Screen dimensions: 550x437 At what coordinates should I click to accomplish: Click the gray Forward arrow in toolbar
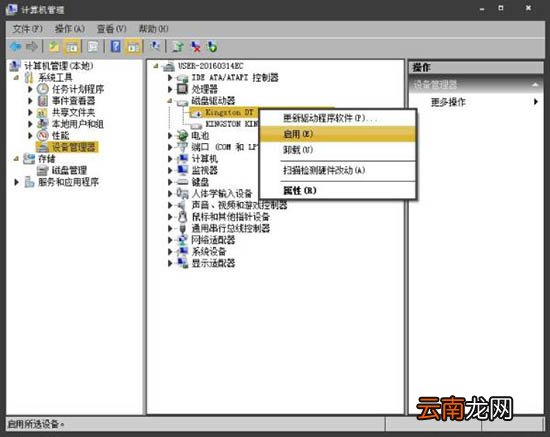pyautogui.click(x=32, y=46)
